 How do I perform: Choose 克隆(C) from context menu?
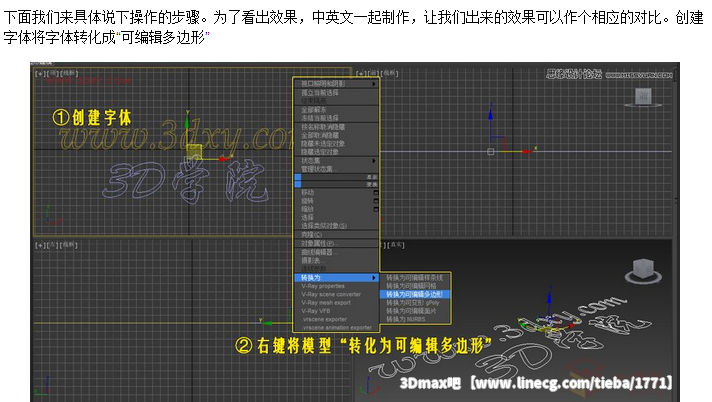pyautogui.click(x=336, y=235)
